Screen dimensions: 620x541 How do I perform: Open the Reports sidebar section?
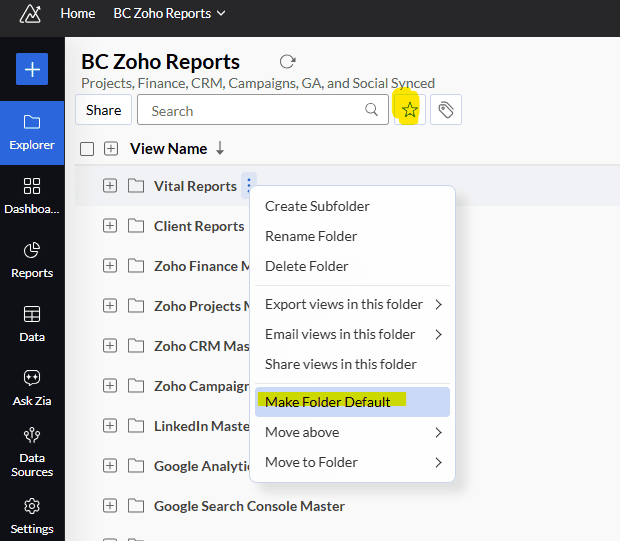point(32,260)
